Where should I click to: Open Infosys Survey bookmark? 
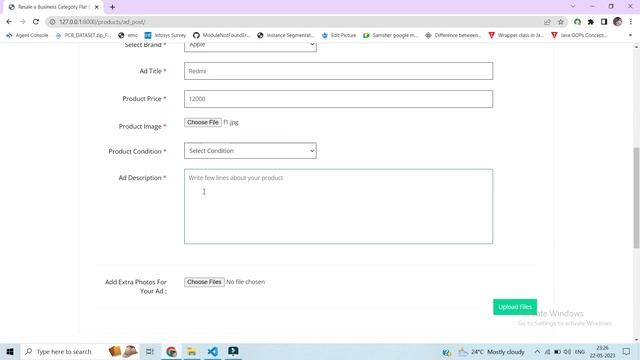pos(165,36)
